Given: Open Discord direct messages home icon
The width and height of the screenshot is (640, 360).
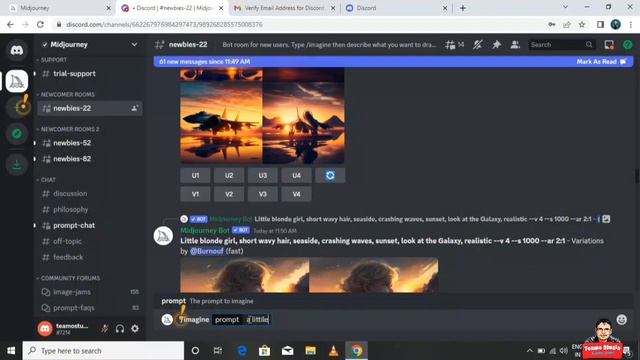Looking at the screenshot, I should point(17,50).
